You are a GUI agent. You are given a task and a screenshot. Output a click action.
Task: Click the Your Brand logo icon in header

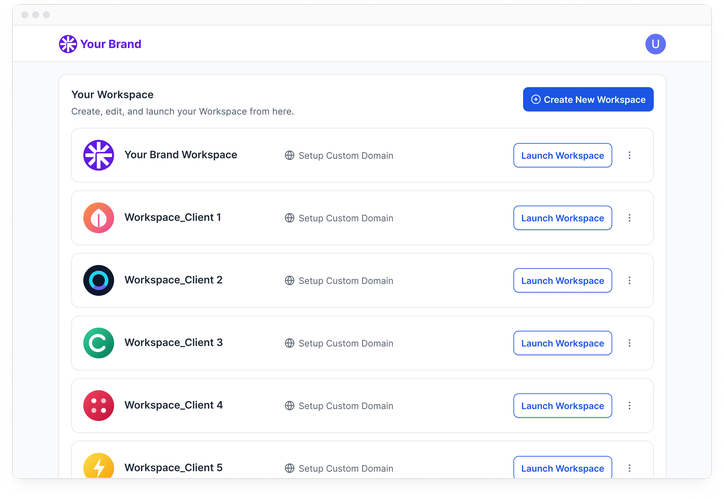(x=68, y=44)
